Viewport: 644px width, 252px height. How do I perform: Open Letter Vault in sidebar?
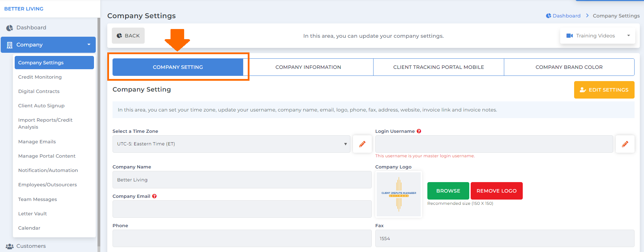32,214
